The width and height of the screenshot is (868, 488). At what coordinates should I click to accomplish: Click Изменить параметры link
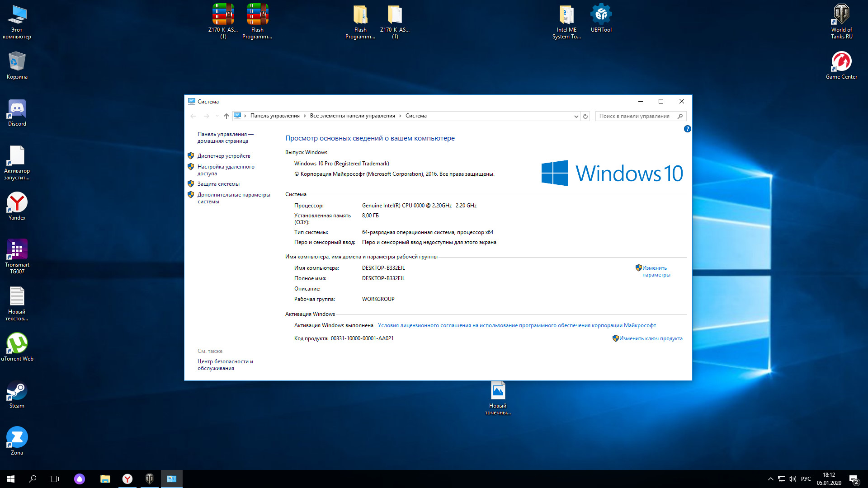pyautogui.click(x=656, y=271)
